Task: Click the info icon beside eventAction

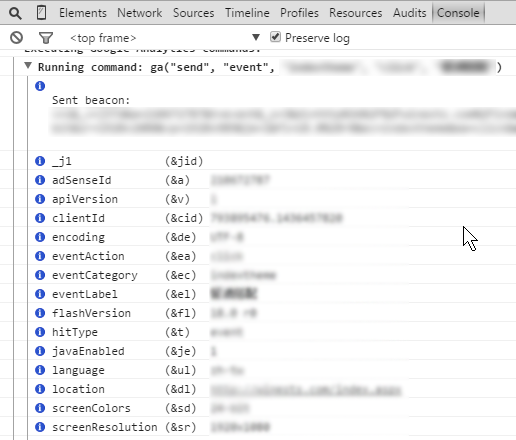Action: point(40,256)
